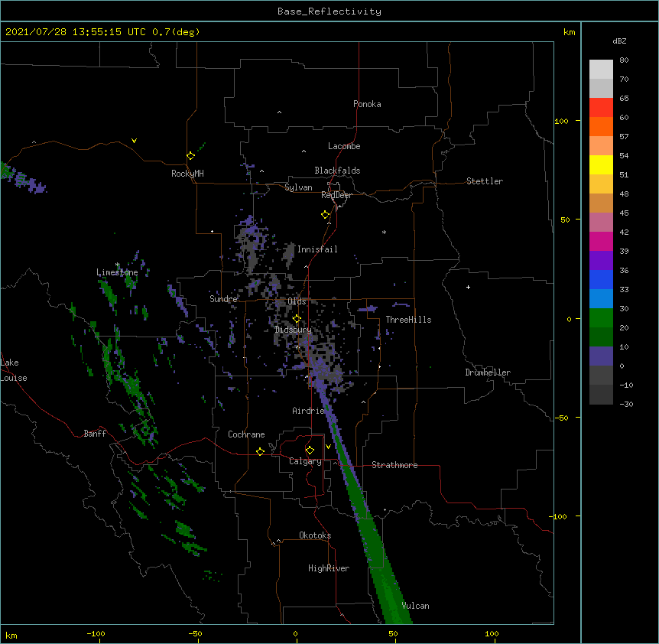Select the purple 36-39 dBZ legend swatch
The image size is (659, 644).
601,261
